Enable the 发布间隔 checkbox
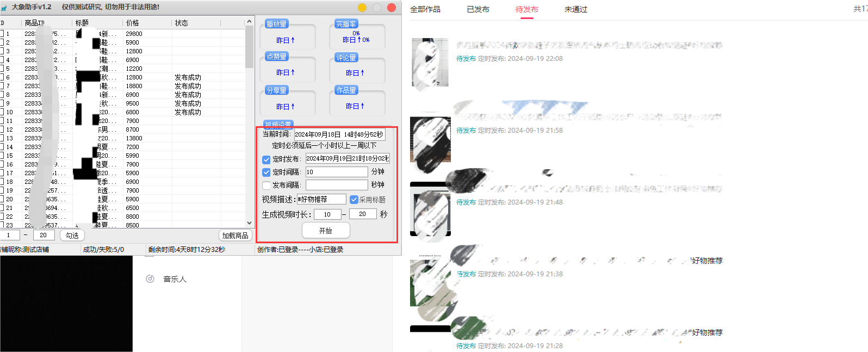Viewport: 868px width, 352px height. point(266,186)
